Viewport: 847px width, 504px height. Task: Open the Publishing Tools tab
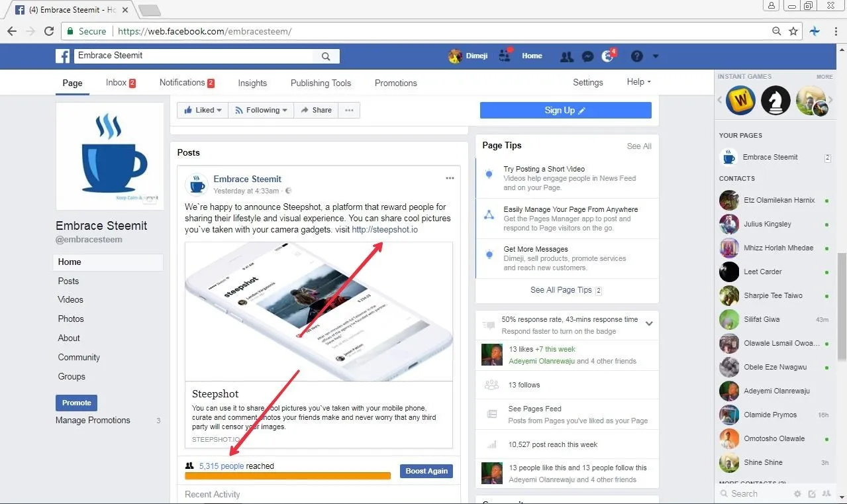point(321,83)
